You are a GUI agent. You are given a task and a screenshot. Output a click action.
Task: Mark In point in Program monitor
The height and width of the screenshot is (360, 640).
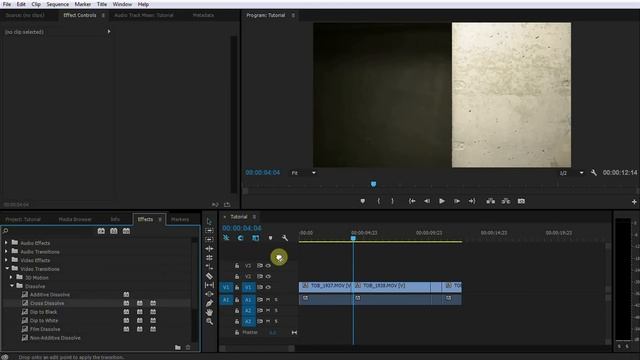[378, 201]
